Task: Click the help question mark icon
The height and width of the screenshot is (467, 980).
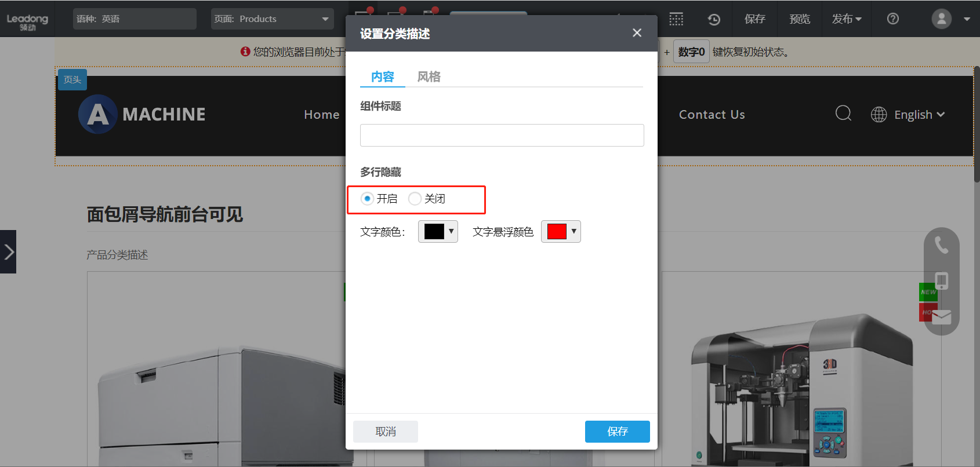Action: point(893,19)
